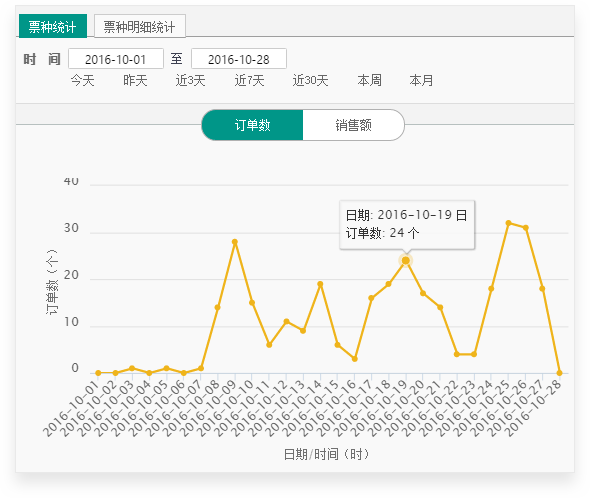Open the 票种明细统计 tab

pos(140,26)
